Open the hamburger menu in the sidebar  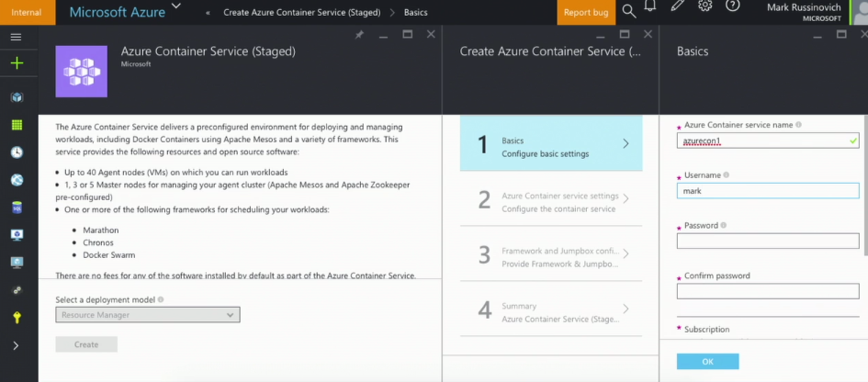tap(17, 37)
